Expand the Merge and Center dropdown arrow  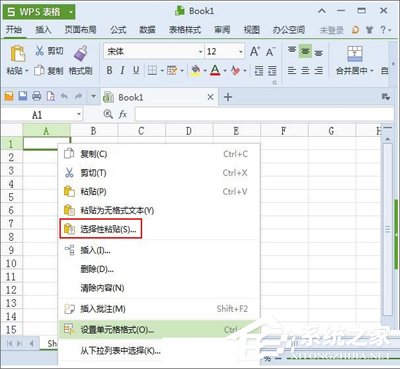tap(372, 71)
